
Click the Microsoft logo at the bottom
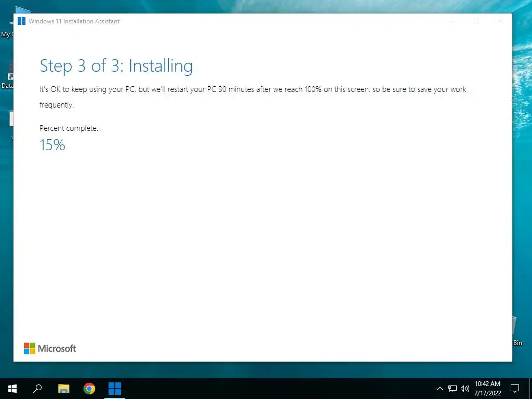(x=50, y=349)
